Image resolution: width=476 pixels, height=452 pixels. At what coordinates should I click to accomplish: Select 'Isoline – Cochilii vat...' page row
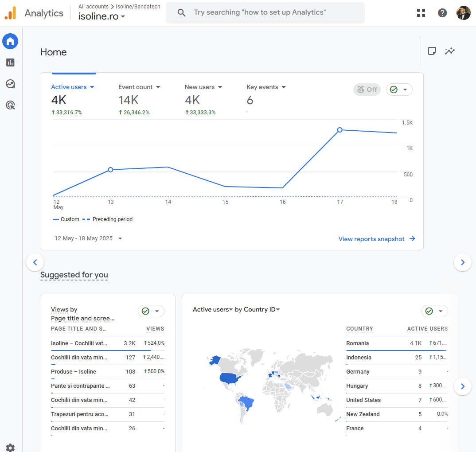tap(107, 343)
